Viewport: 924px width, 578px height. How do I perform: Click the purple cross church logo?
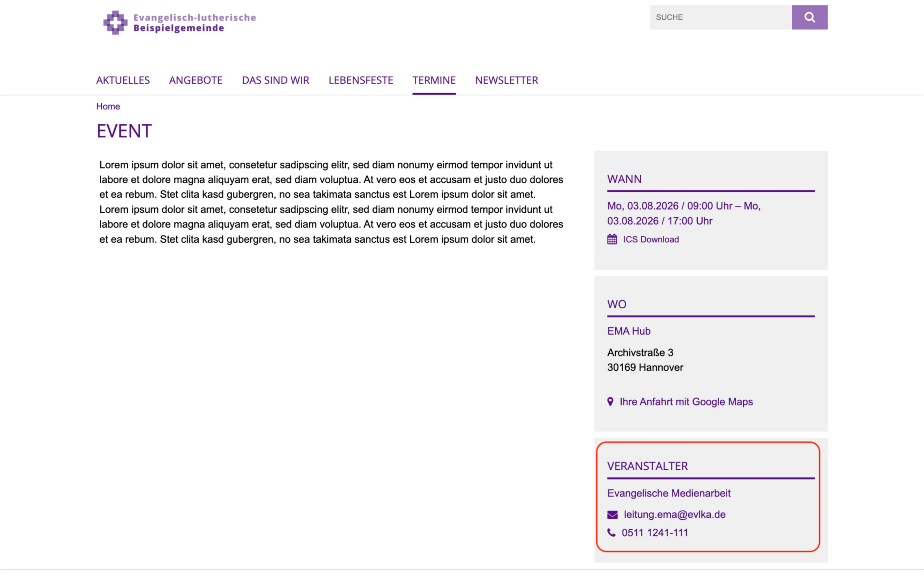(115, 23)
